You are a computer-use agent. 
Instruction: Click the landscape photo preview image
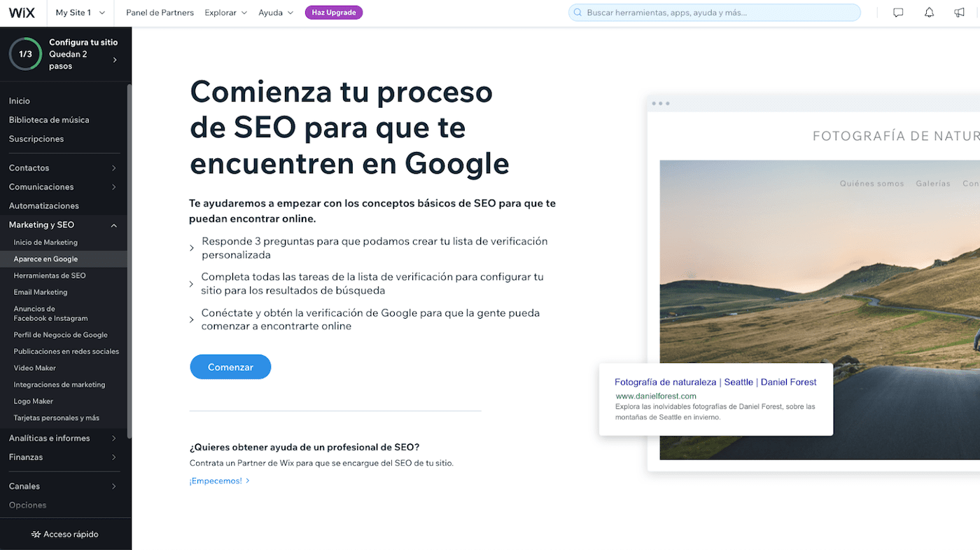point(820,310)
